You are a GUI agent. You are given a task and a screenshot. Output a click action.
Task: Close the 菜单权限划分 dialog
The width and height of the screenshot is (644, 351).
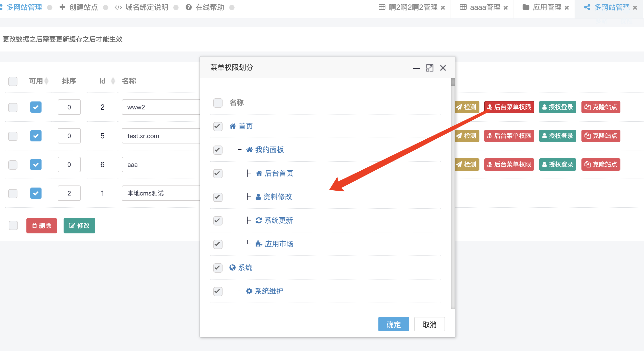click(443, 68)
